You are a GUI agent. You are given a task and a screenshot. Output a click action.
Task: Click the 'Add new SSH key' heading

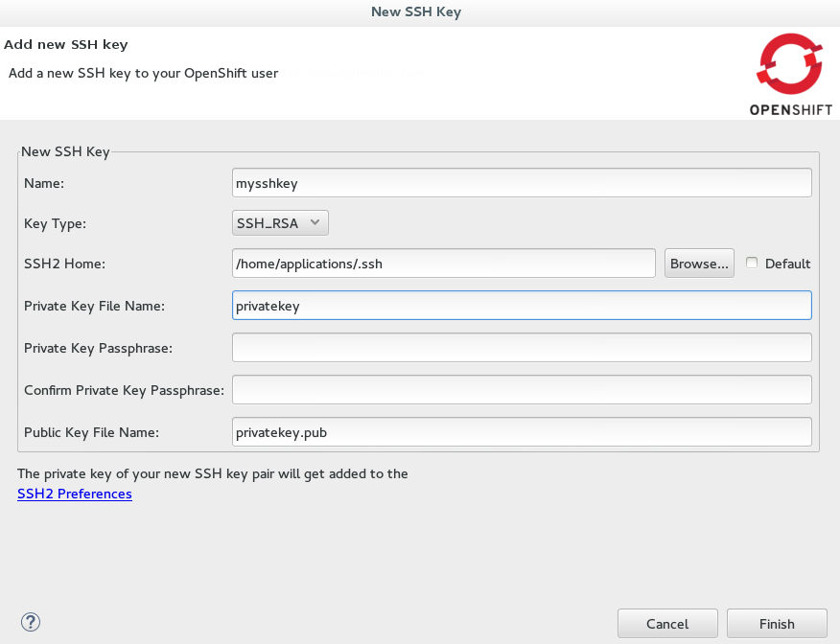click(66, 44)
